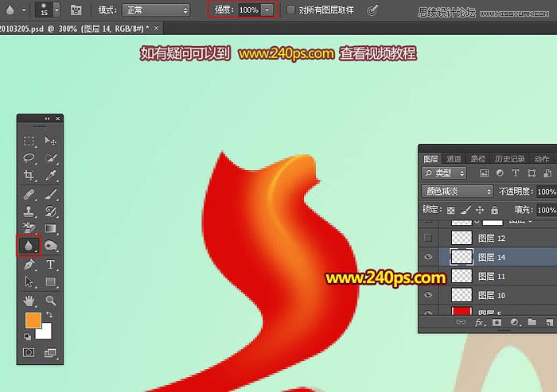Viewport: 557px width, 392px height.
Task: Click the Blur water-drop tool in toolbox
Action: (x=29, y=246)
